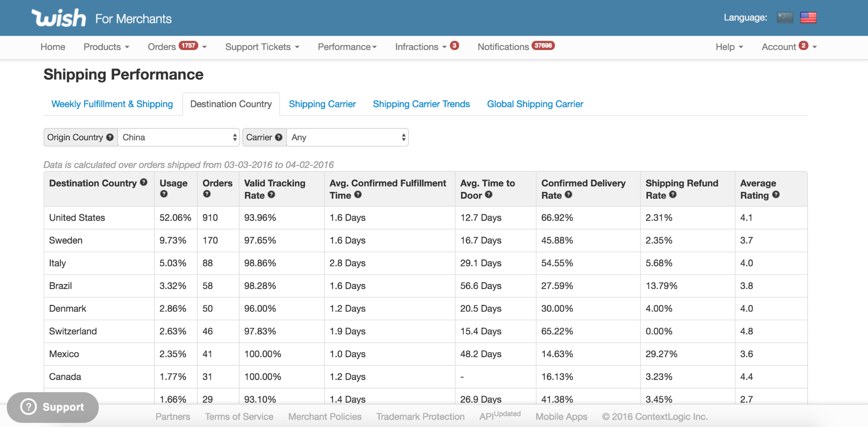Open the Carrier selection dropdown

pos(347,137)
